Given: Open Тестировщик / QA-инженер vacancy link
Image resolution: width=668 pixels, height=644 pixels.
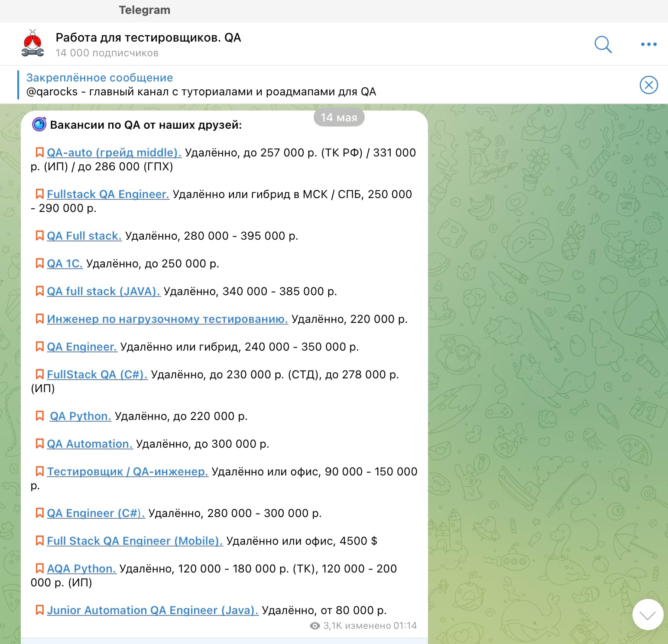Looking at the screenshot, I should 127,472.
